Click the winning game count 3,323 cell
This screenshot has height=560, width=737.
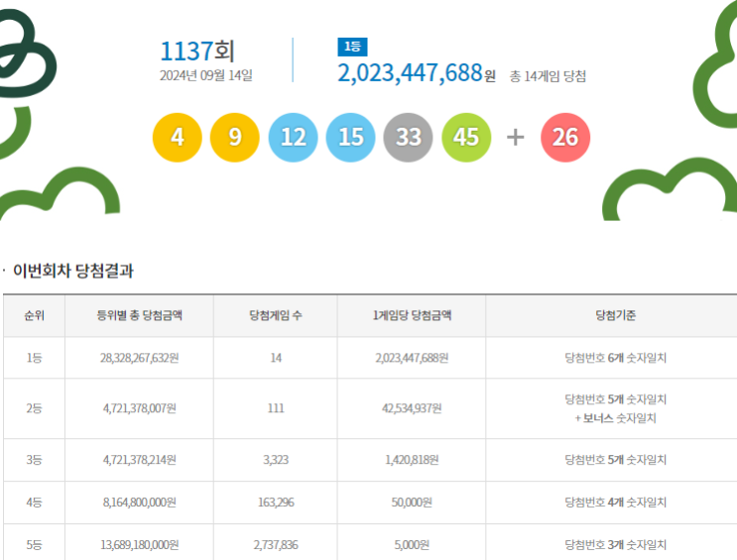pyautogui.click(x=276, y=460)
